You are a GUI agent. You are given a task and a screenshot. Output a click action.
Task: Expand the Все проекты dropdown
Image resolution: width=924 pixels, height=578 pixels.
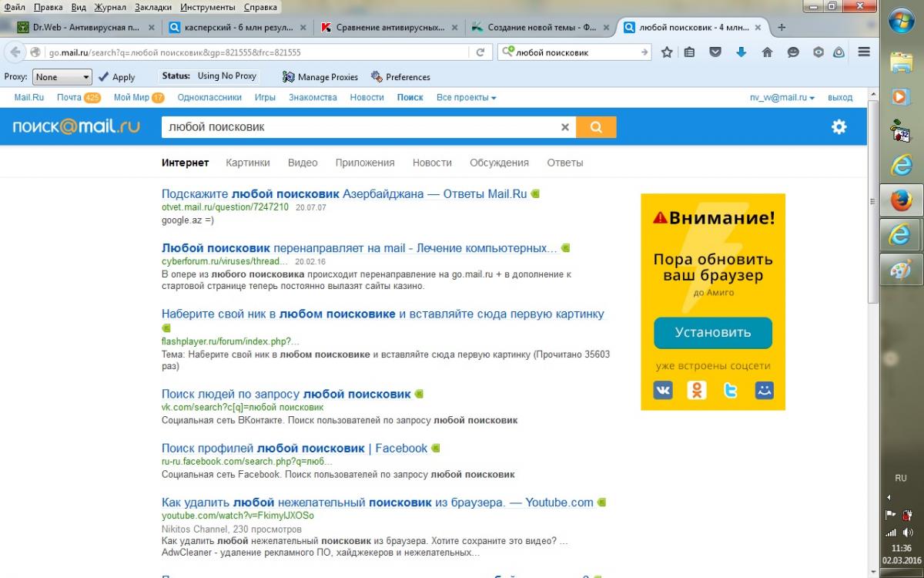pos(466,98)
